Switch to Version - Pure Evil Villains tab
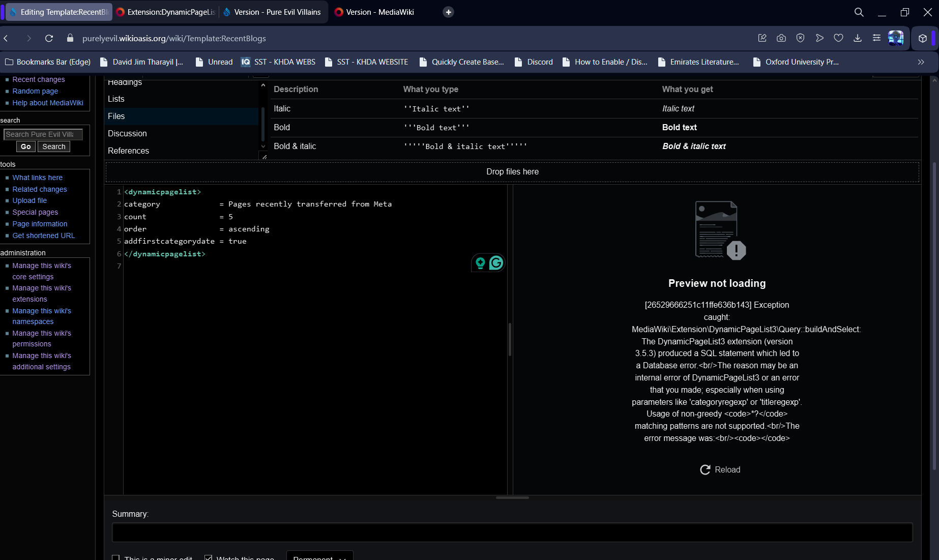 (x=273, y=12)
